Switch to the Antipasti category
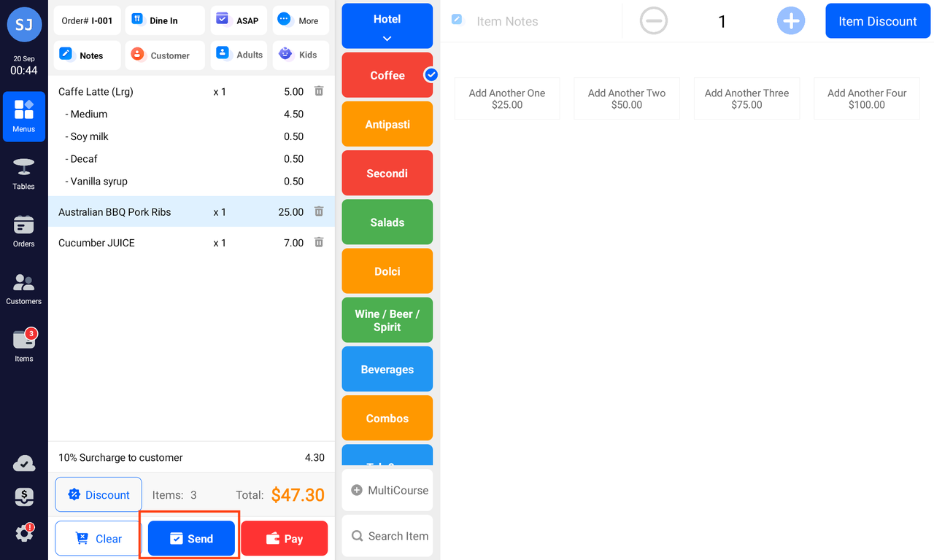Screen dimensions: 934x560 click(387, 124)
